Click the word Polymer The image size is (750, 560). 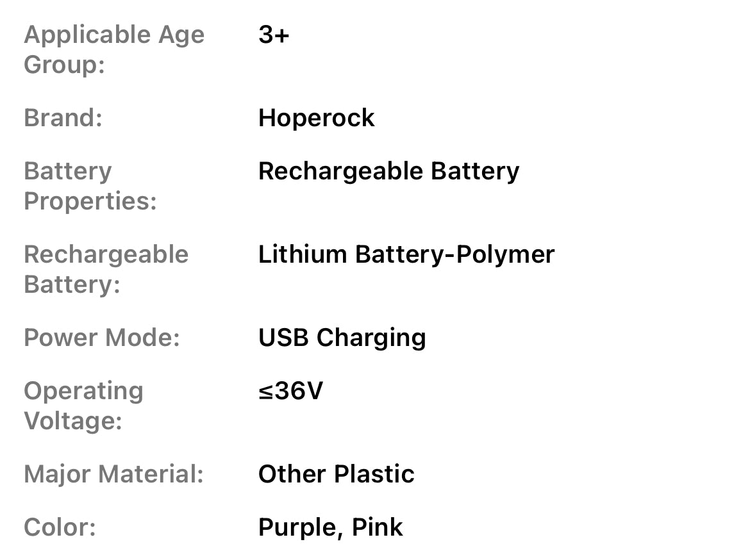(x=504, y=254)
